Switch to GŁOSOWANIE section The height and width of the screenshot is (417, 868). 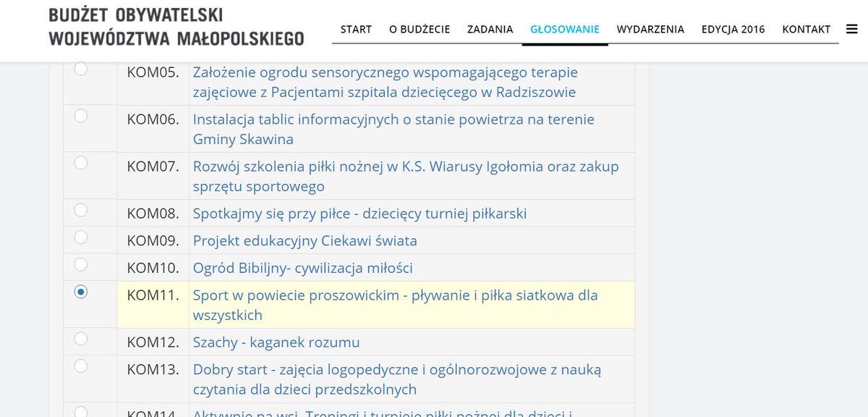coord(565,29)
